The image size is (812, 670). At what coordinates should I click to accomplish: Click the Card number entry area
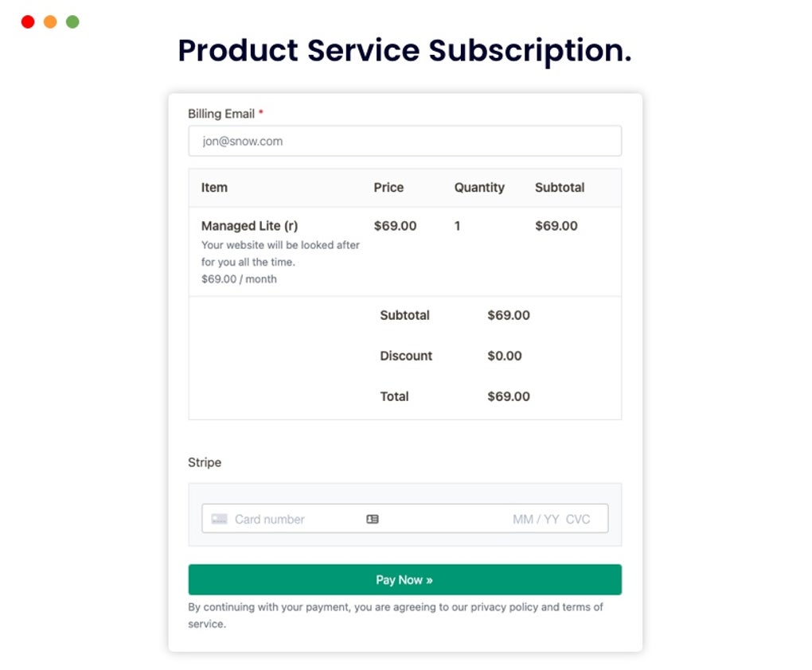point(271,519)
